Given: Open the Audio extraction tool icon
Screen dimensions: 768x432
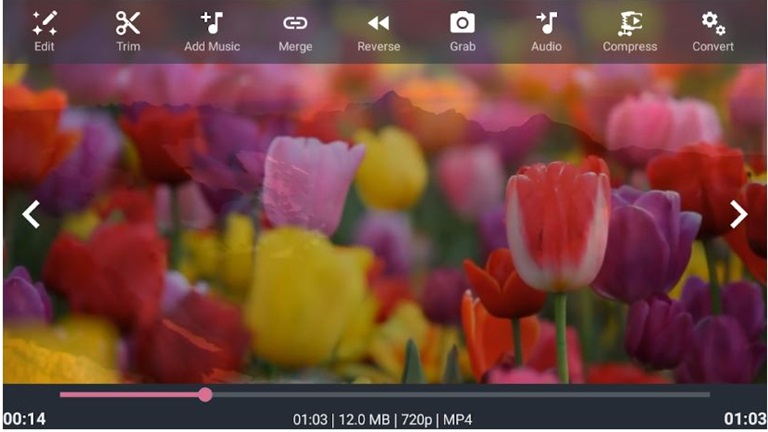Looking at the screenshot, I should pos(546,23).
